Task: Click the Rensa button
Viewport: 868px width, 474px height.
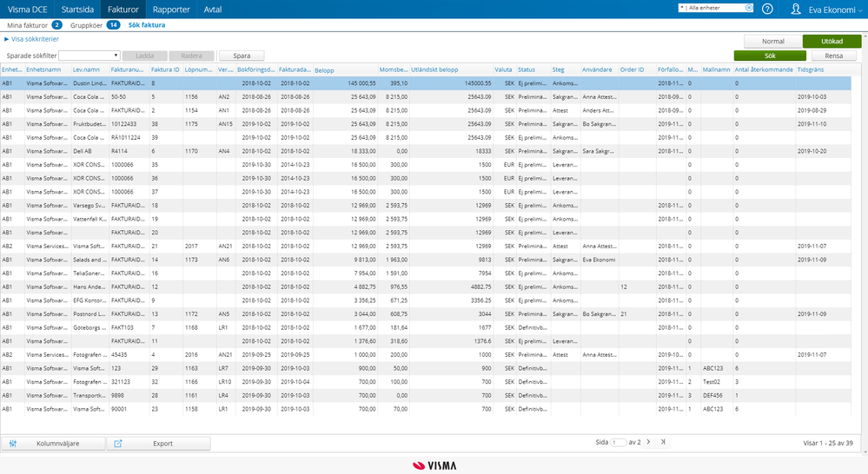Action: tap(833, 56)
